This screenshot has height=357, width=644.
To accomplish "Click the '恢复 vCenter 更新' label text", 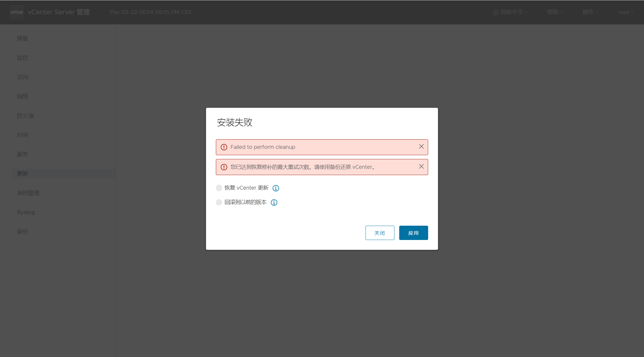I will click(247, 188).
